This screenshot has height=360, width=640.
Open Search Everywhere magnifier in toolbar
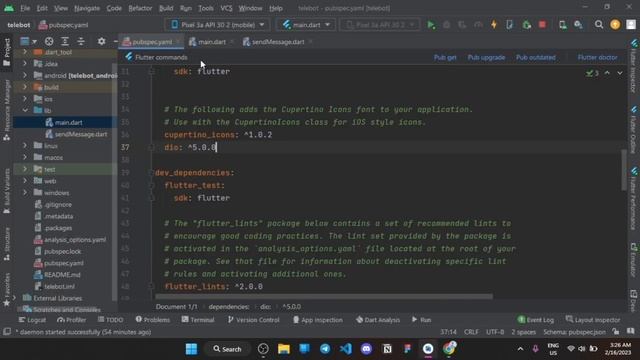tap(598, 25)
